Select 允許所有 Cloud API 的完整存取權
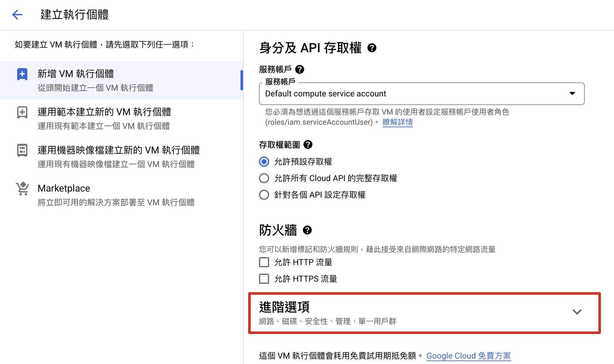Viewport: 614px width, 364px height. [x=264, y=178]
